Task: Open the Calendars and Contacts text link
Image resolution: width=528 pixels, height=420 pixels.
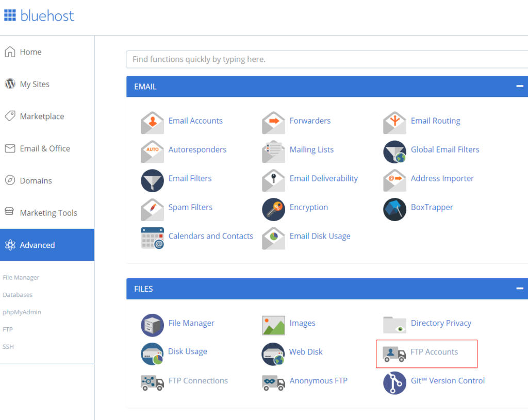Action: click(x=211, y=236)
